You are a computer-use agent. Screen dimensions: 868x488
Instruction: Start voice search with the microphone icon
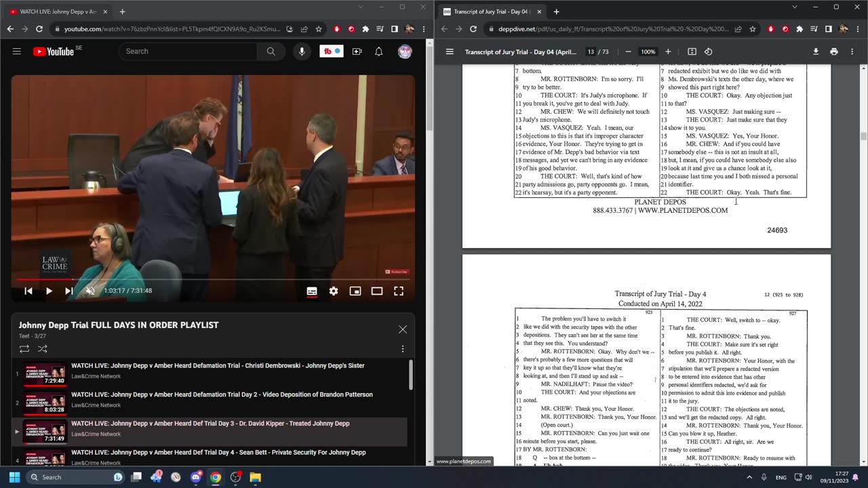[x=302, y=52]
